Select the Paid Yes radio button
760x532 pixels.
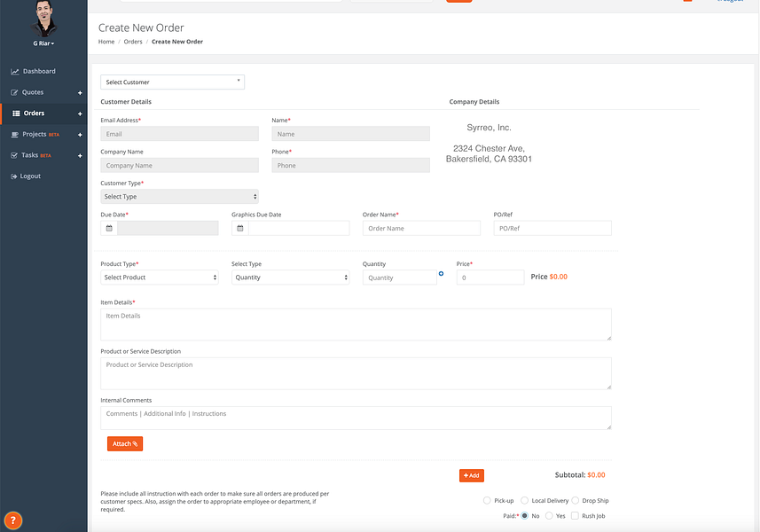(x=549, y=515)
